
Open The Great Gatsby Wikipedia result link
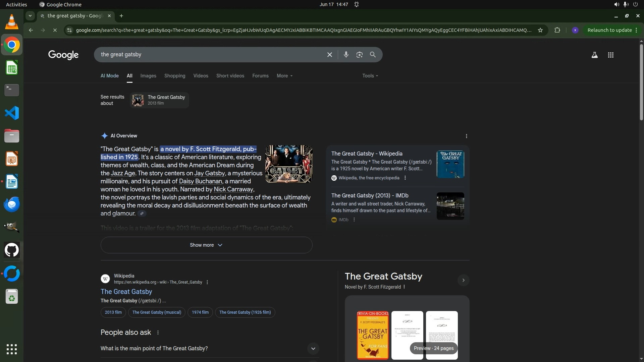pyautogui.click(x=126, y=292)
